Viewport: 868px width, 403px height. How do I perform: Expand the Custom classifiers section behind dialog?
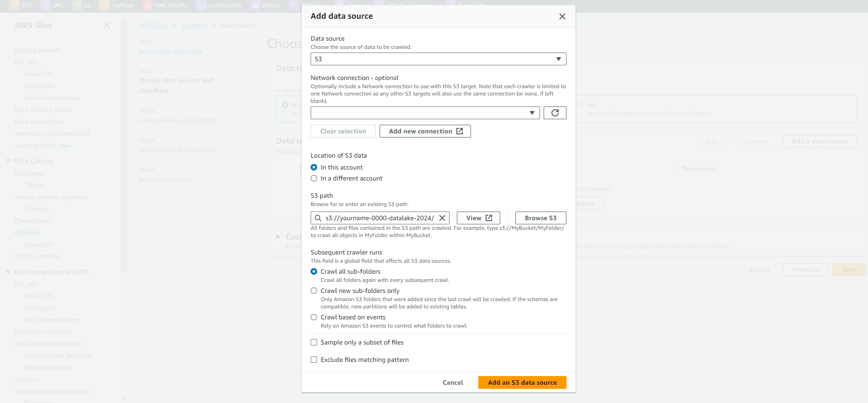tap(278, 237)
